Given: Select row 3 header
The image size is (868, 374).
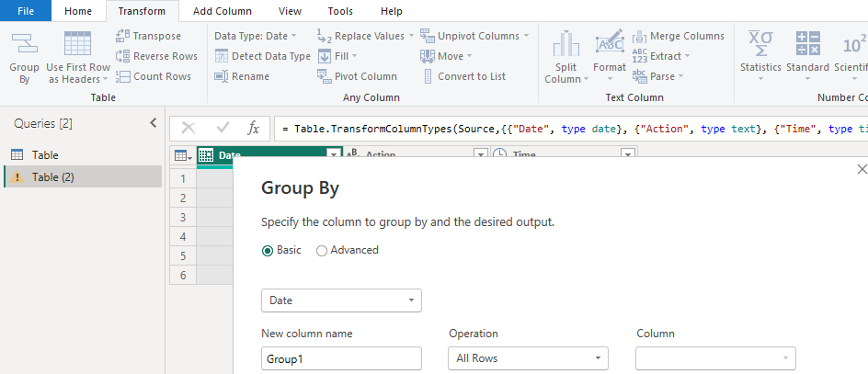Looking at the screenshot, I should point(183,217).
